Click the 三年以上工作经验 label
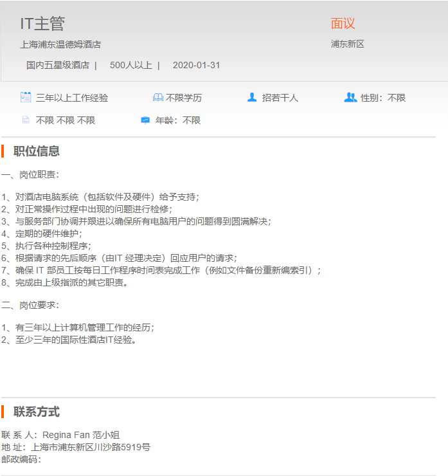448x476 pixels. [x=72, y=98]
